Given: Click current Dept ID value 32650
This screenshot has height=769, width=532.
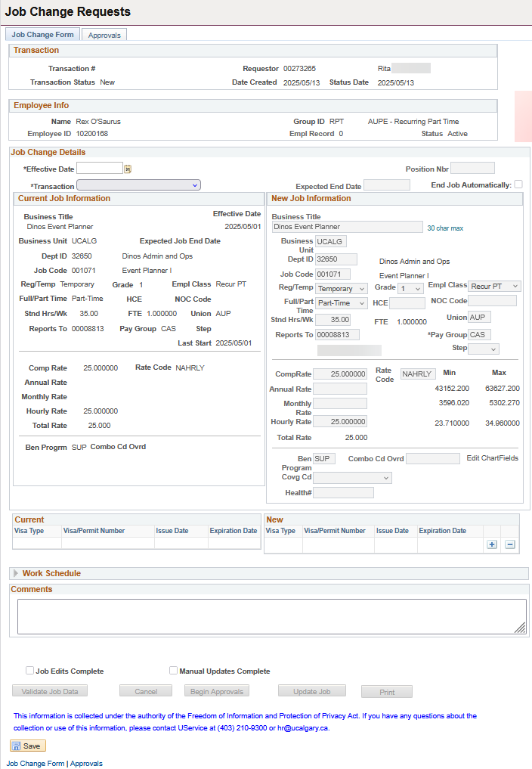Looking at the screenshot, I should [82, 256].
